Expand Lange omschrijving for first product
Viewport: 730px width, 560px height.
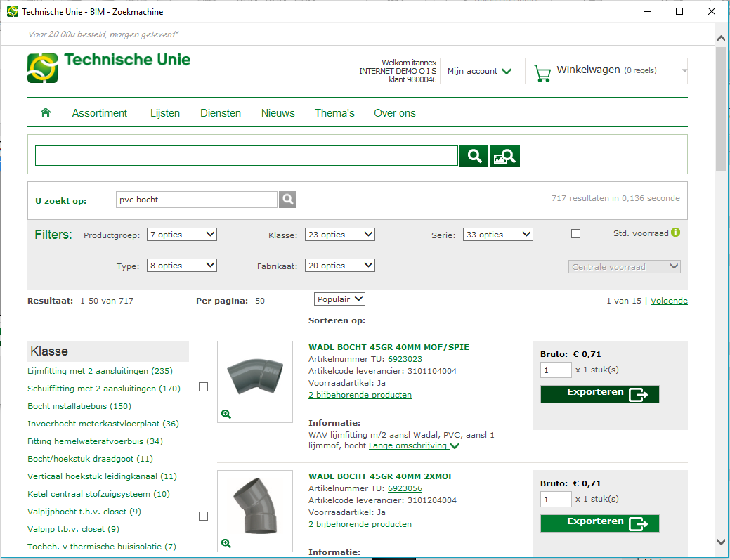click(x=414, y=446)
